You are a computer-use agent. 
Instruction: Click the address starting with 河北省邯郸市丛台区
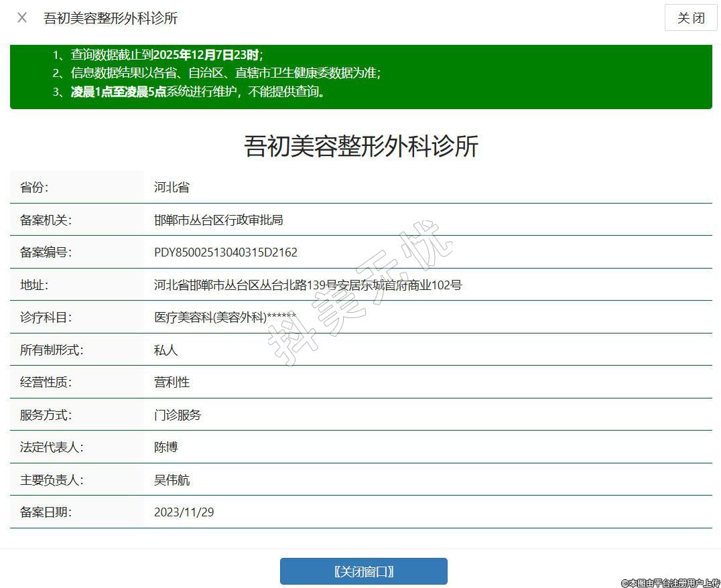(308, 285)
